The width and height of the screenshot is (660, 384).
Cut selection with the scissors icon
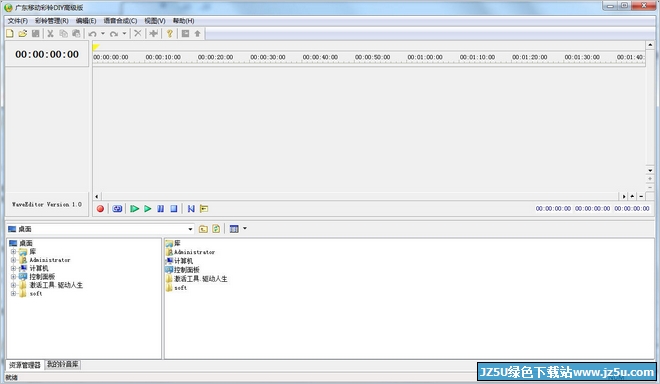50,34
